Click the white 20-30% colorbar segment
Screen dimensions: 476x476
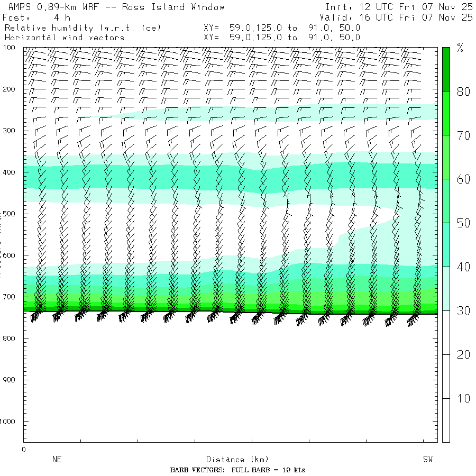(x=446, y=333)
